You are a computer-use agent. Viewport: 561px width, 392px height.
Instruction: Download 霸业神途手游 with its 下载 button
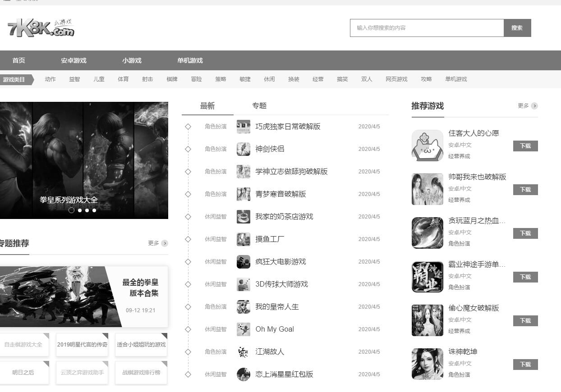(x=525, y=277)
